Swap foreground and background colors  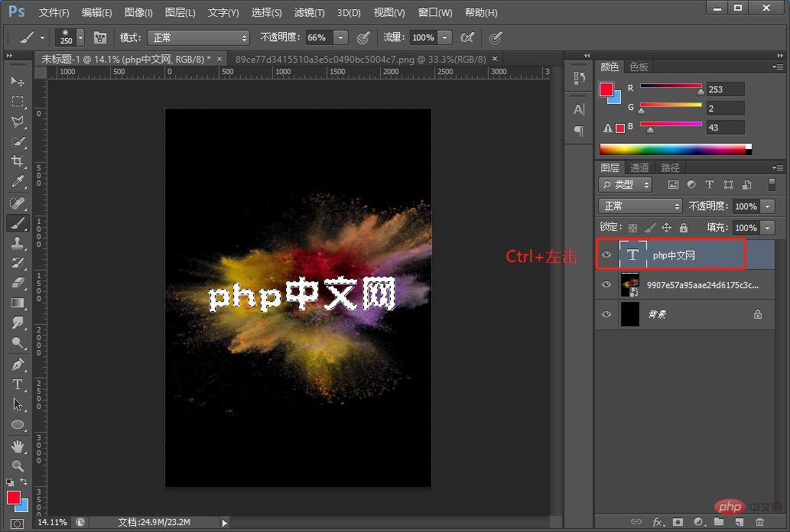[x=24, y=482]
